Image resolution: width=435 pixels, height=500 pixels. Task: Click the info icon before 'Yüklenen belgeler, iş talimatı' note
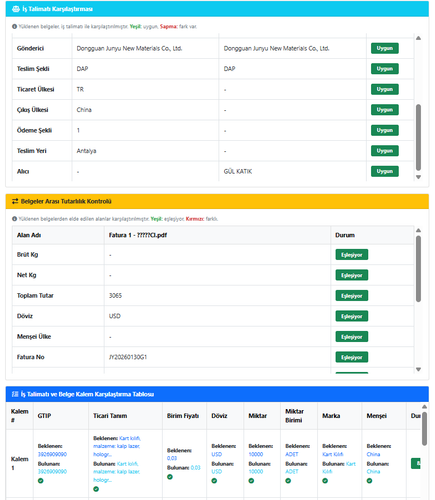(x=14, y=26)
